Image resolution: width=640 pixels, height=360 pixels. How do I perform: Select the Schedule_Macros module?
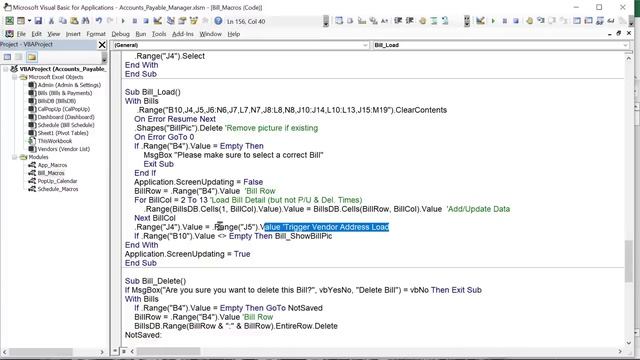click(58, 189)
